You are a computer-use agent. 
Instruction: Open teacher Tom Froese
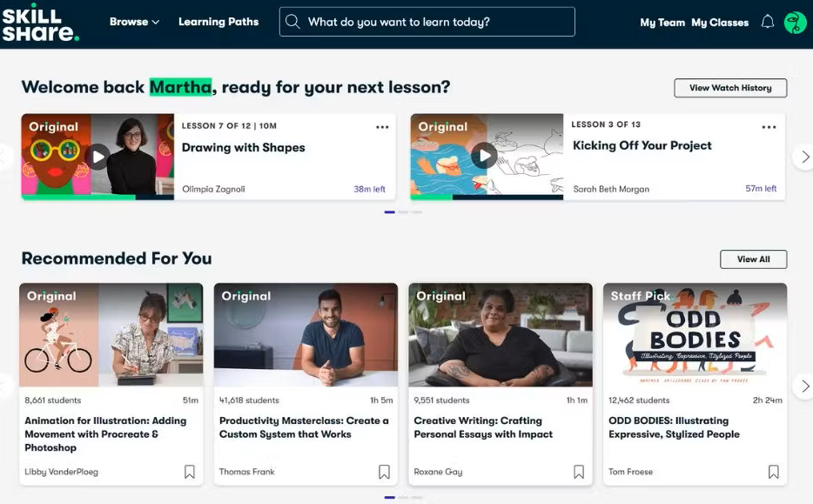point(630,472)
